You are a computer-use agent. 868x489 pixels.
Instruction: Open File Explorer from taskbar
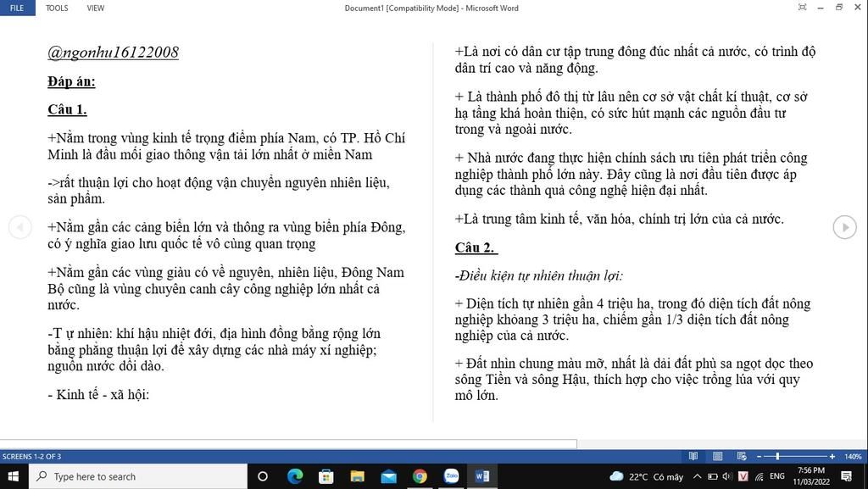358,476
